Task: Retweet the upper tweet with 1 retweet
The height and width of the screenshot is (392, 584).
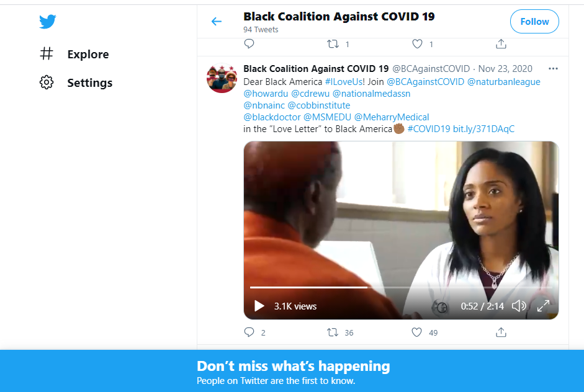Action: click(333, 44)
